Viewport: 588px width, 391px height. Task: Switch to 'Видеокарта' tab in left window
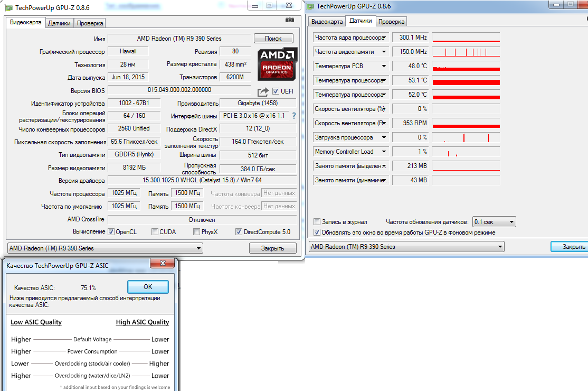[25, 22]
